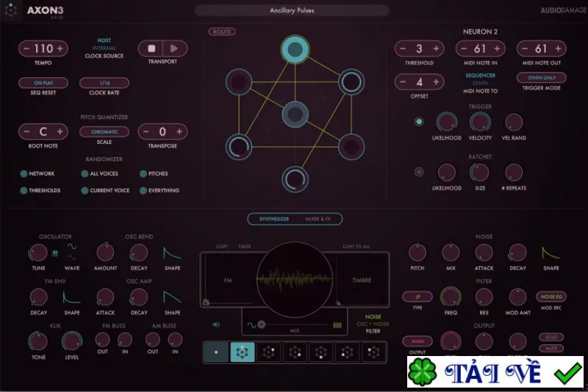Toggle the Trigger enable indicator
The image size is (588, 392).
pyautogui.click(x=419, y=122)
